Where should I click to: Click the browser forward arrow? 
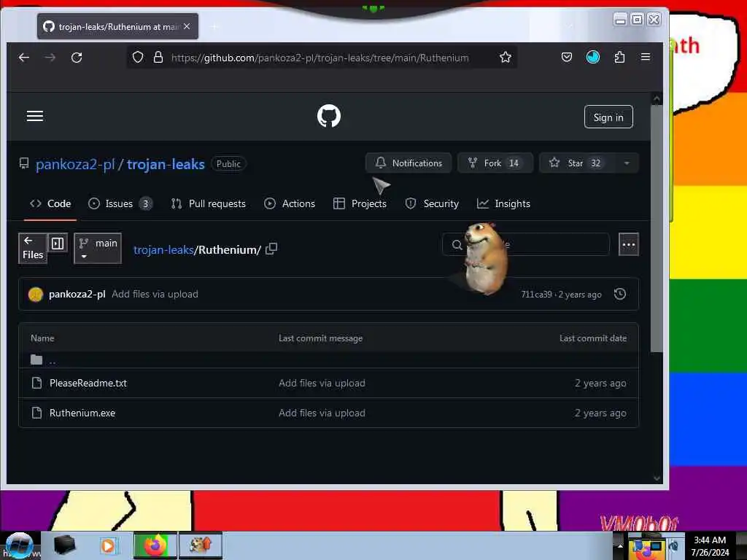coord(50,58)
